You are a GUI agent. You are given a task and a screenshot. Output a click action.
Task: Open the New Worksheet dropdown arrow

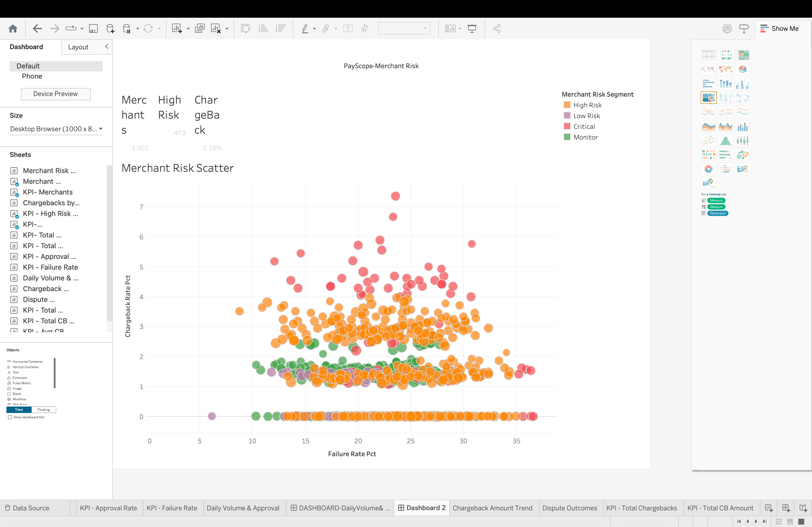click(188, 29)
